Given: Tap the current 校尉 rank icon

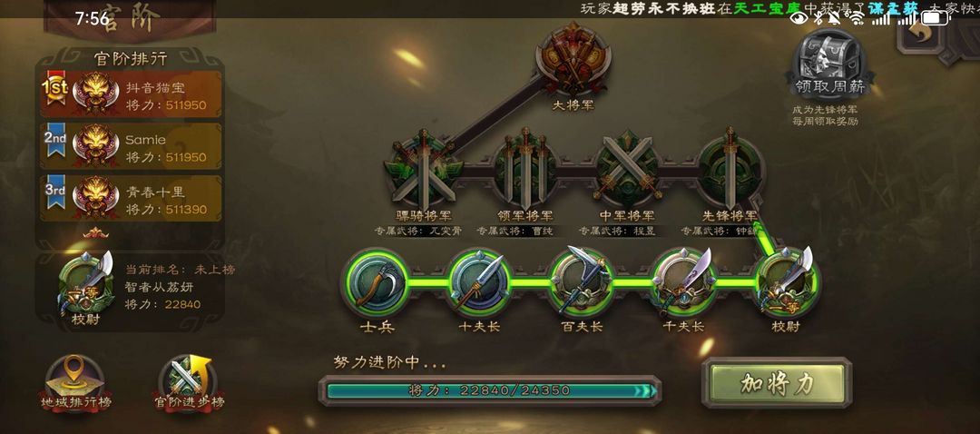Looking at the screenshot, I should [x=786, y=282].
